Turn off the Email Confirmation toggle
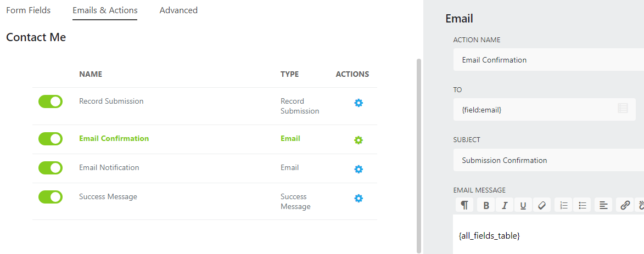The image size is (644, 254). pos(51,139)
